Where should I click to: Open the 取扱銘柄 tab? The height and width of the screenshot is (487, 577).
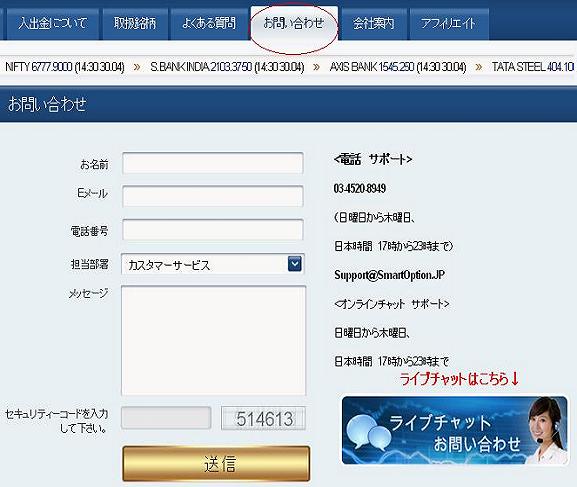click(x=135, y=24)
